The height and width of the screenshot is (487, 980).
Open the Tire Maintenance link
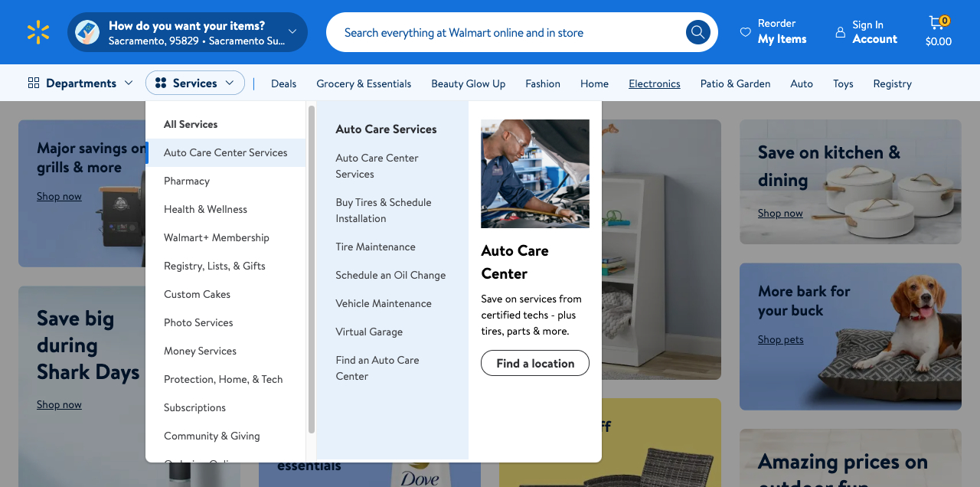(375, 247)
